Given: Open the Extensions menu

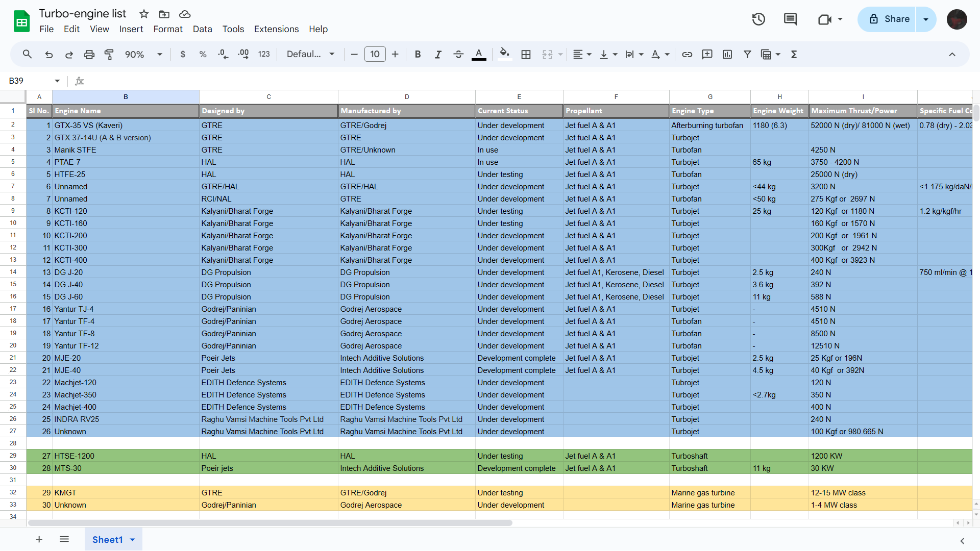Looking at the screenshot, I should point(277,29).
